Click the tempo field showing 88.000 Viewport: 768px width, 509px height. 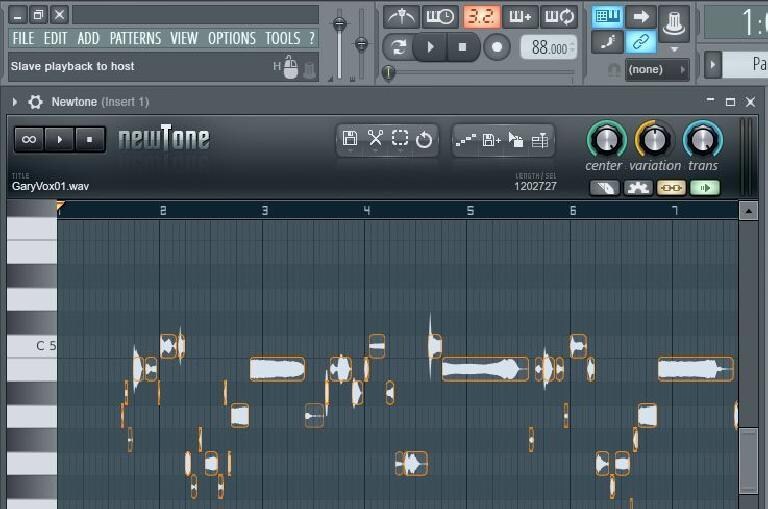pos(549,48)
